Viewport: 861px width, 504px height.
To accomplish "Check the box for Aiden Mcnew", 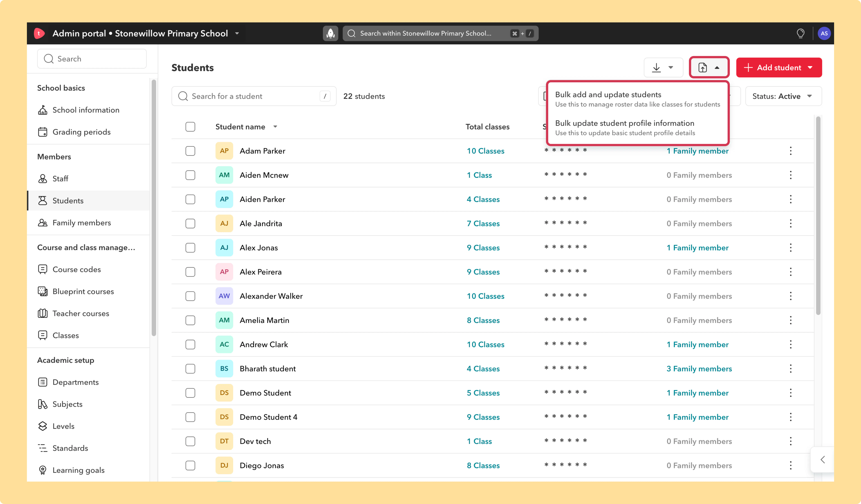I will click(x=190, y=175).
